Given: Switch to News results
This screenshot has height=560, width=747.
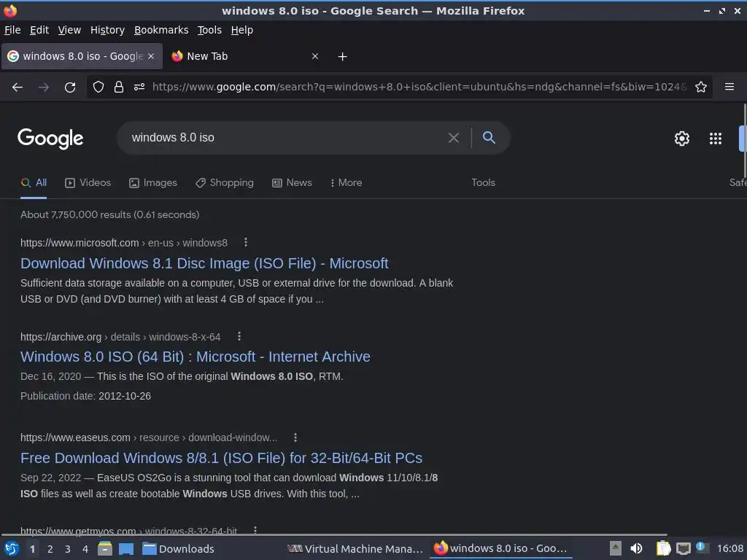Looking at the screenshot, I should [292, 183].
